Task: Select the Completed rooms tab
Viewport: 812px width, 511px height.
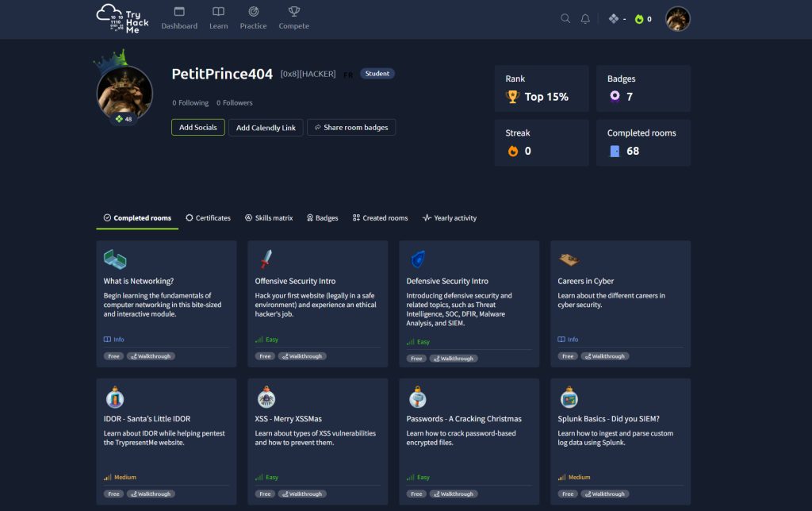Action: pyautogui.click(x=137, y=218)
